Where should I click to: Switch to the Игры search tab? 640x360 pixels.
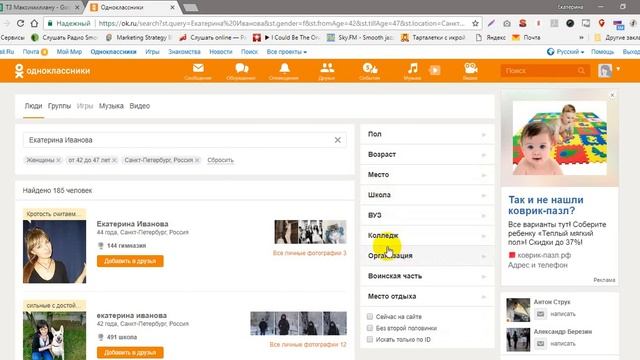coord(85,106)
